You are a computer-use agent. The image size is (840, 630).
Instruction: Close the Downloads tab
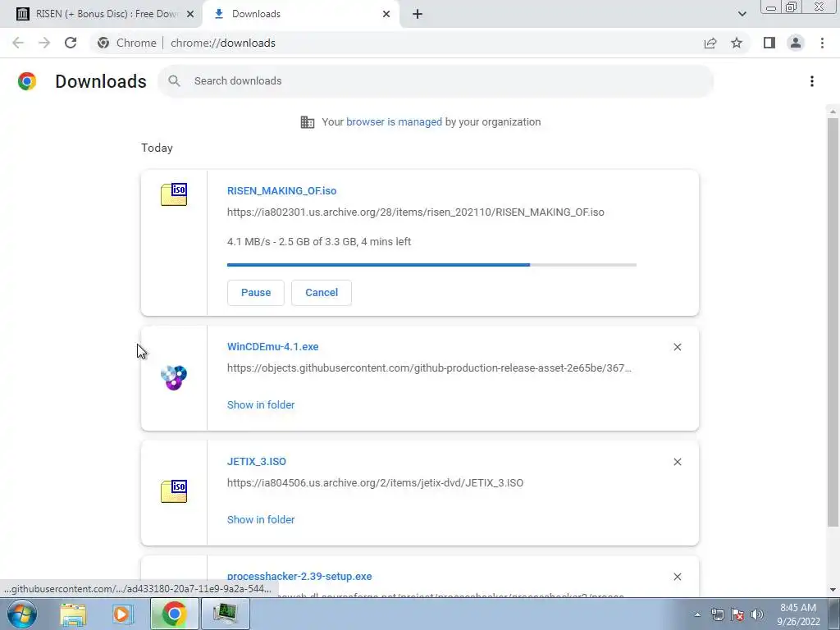point(386,14)
